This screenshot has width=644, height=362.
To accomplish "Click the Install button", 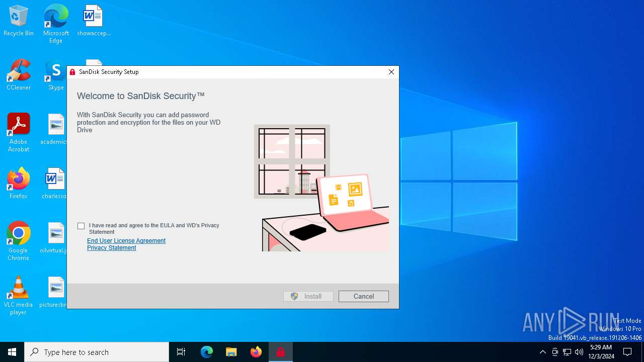I will [308, 297].
